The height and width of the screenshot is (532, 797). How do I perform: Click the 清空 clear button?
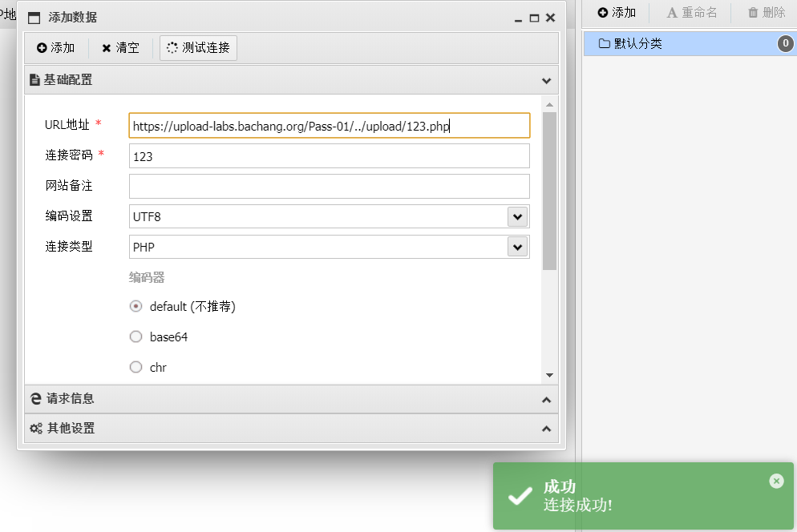click(x=120, y=48)
